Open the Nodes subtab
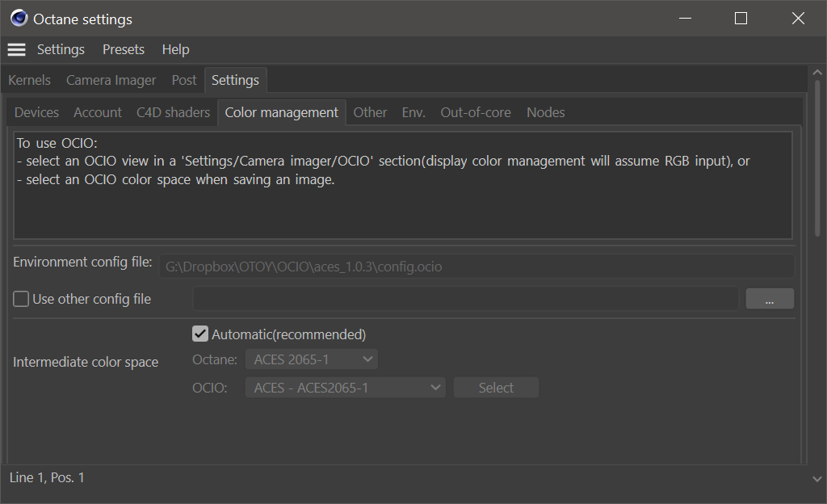 tap(545, 113)
